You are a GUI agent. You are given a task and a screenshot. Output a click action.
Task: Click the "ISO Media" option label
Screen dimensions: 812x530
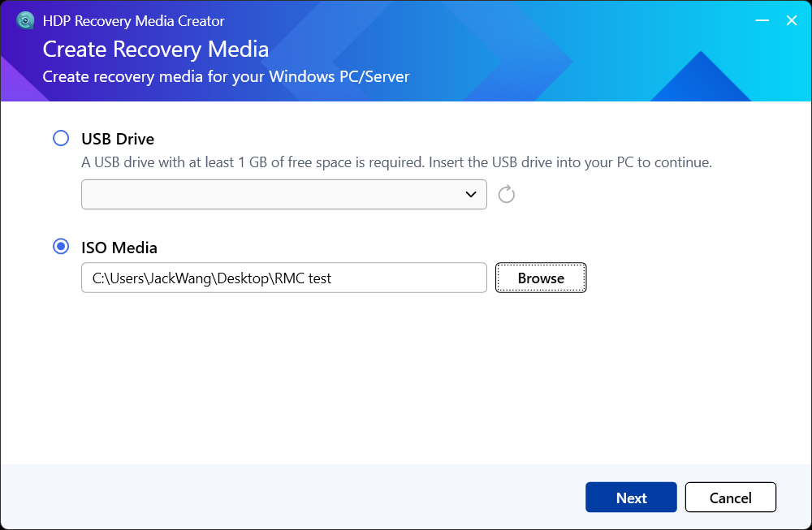119,248
